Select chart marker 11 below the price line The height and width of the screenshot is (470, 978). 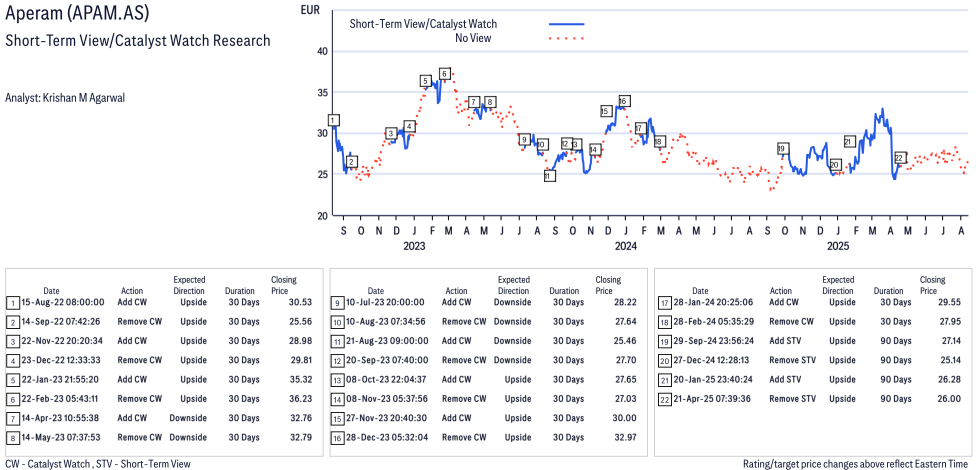(550, 176)
